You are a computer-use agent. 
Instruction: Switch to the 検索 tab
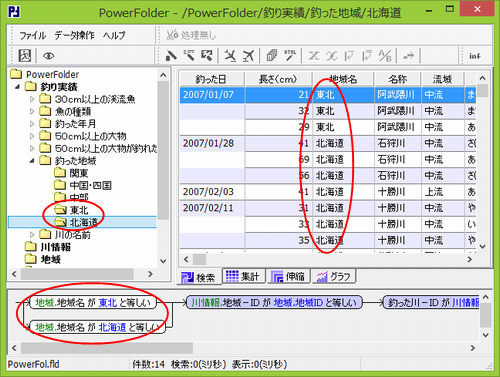click(x=199, y=277)
